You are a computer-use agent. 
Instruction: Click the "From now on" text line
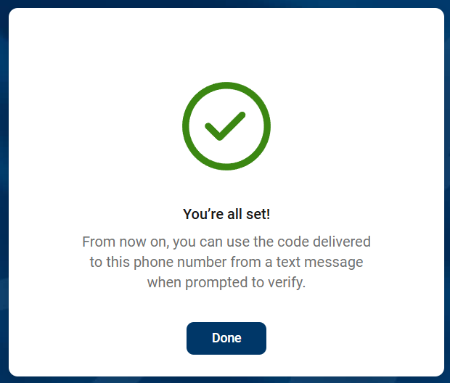pyautogui.click(x=226, y=242)
